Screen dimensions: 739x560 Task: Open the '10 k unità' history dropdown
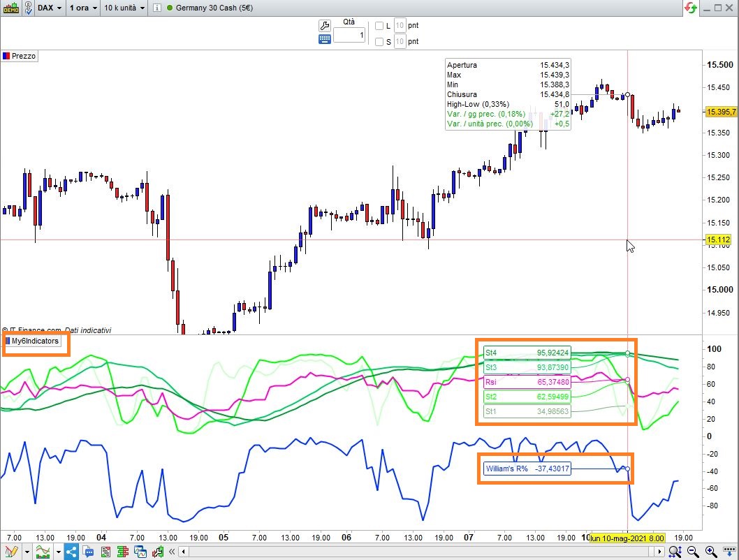pyautogui.click(x=124, y=8)
